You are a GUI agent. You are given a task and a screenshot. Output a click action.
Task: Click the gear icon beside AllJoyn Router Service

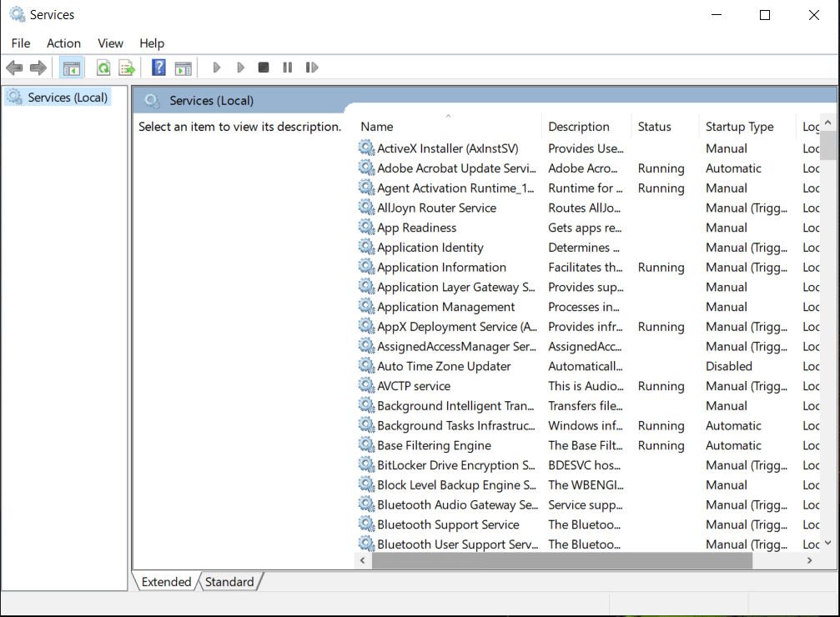tap(366, 208)
